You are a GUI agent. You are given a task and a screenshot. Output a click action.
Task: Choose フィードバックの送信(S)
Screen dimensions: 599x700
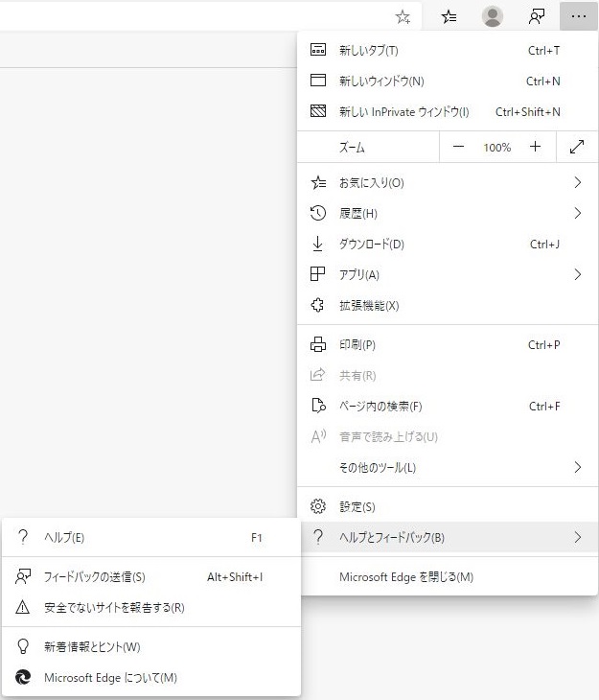coord(151,577)
